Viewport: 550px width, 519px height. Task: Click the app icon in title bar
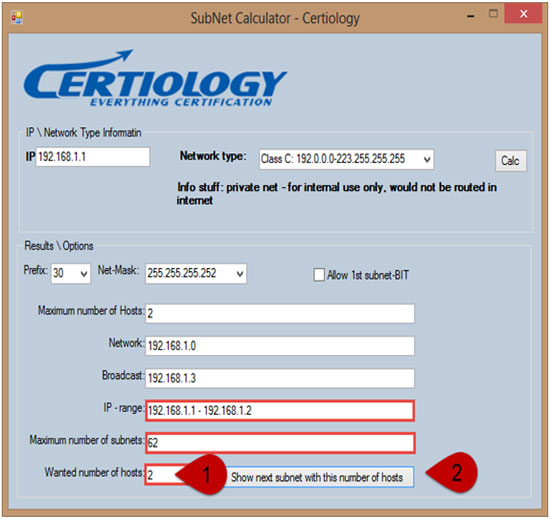pyautogui.click(x=16, y=17)
